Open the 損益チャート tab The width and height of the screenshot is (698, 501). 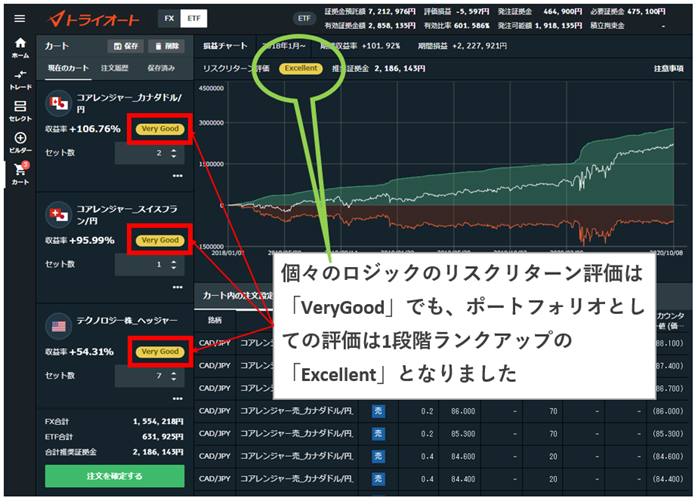click(x=225, y=46)
